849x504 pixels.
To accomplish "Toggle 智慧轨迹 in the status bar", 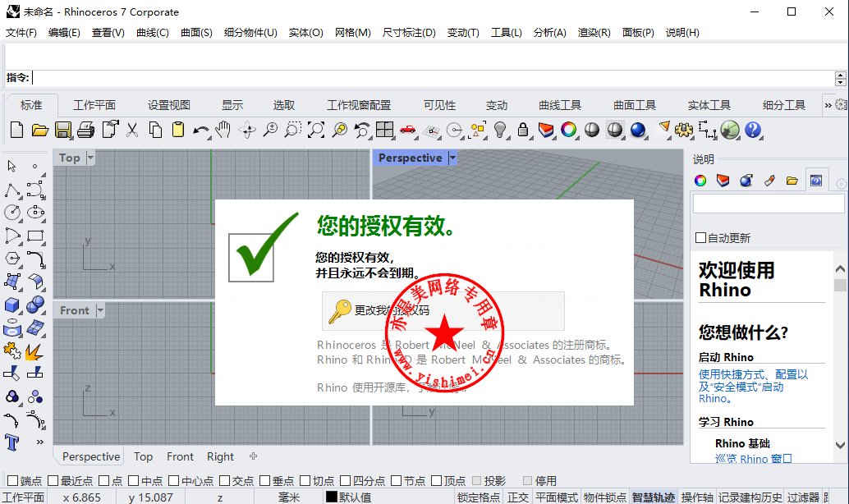I will tap(653, 497).
